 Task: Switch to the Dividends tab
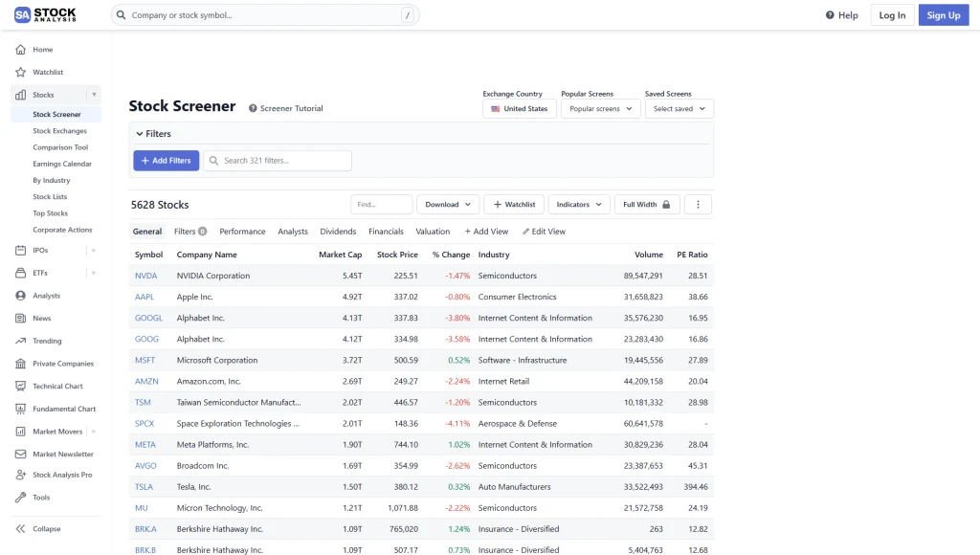pyautogui.click(x=338, y=232)
